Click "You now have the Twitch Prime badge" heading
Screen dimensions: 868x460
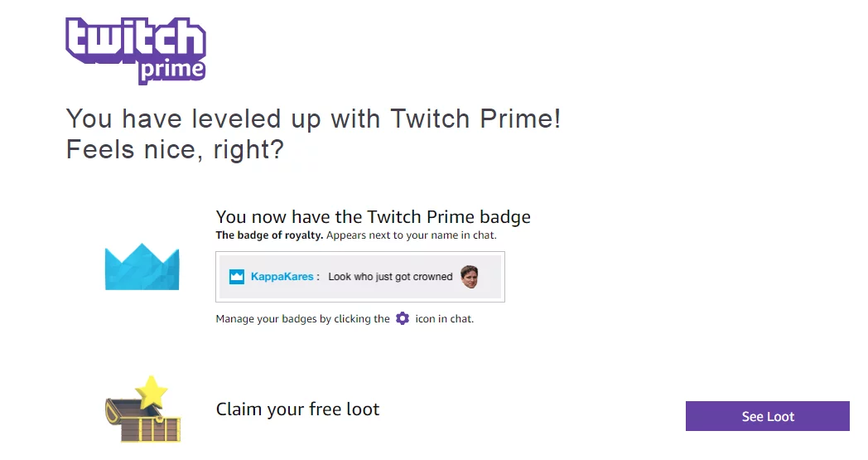coord(373,217)
